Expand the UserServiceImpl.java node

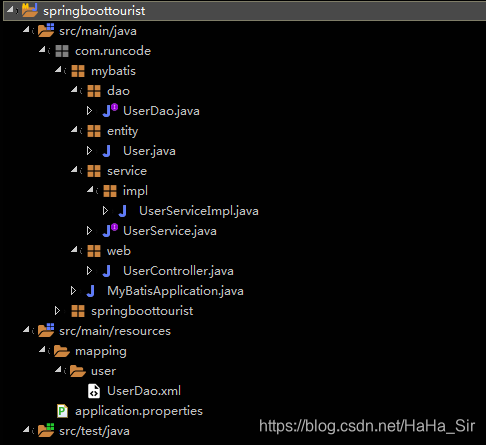tap(105, 211)
